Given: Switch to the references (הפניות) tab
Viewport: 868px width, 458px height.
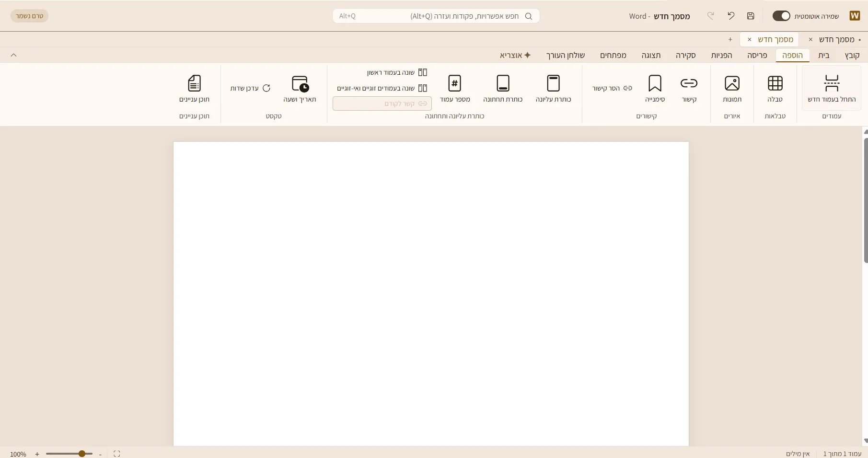Looking at the screenshot, I should coord(721,55).
